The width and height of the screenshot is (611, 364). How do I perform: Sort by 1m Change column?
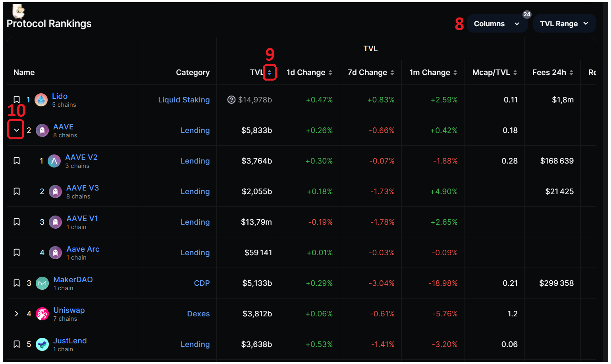pyautogui.click(x=455, y=73)
